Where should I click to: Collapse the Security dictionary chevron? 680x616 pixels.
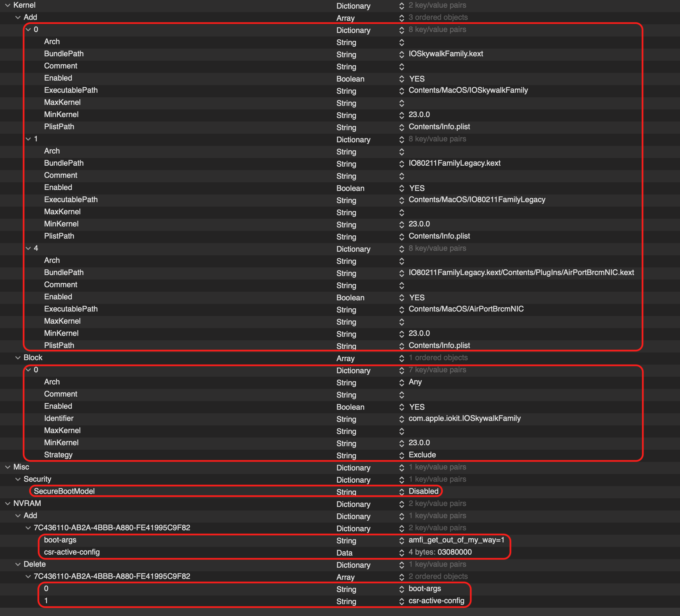tap(18, 479)
